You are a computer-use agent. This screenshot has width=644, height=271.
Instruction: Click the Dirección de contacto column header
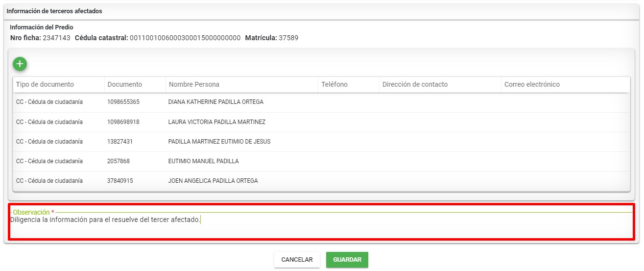point(415,84)
